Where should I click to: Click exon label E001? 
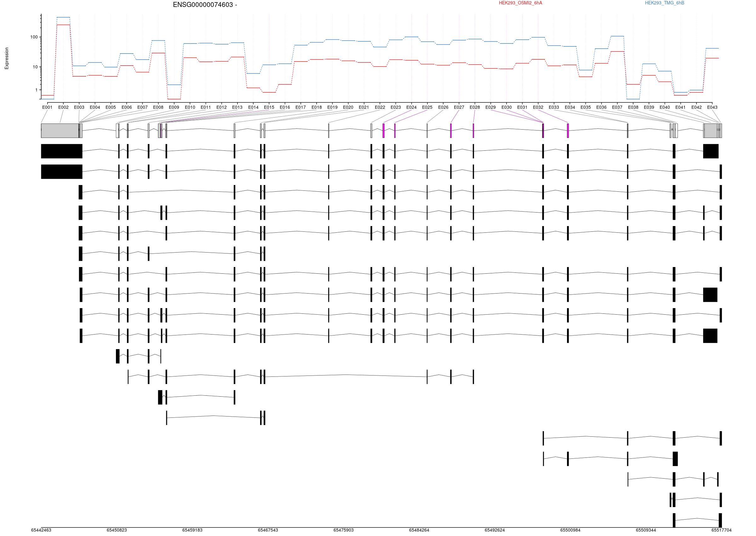tap(47, 107)
